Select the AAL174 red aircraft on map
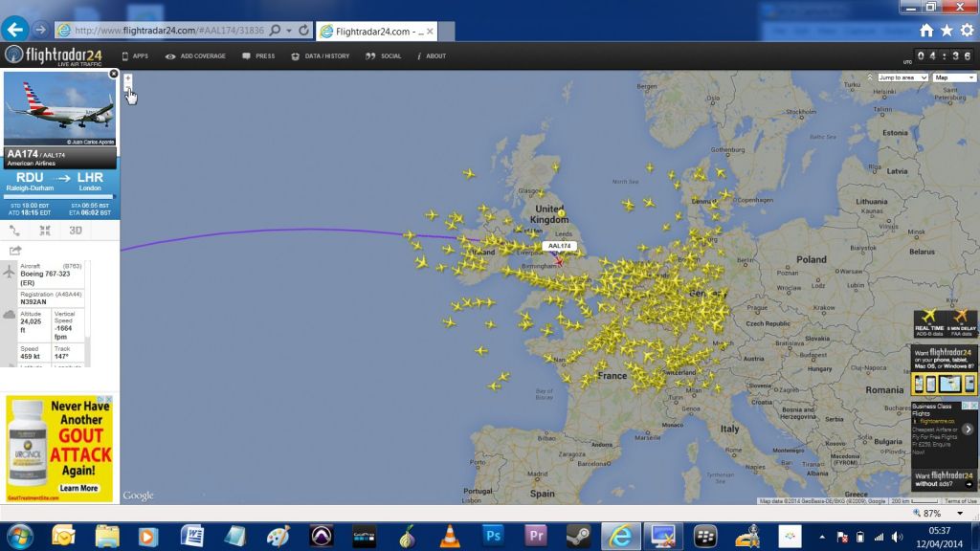The height and width of the screenshot is (551, 980). [x=559, y=261]
